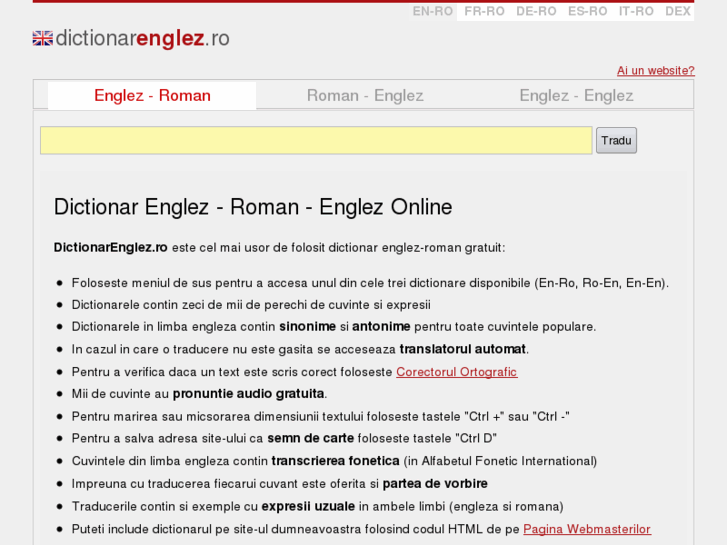Click bold text 'DictionarEnglez.ro'
The height and width of the screenshot is (545, 727).
point(110,248)
